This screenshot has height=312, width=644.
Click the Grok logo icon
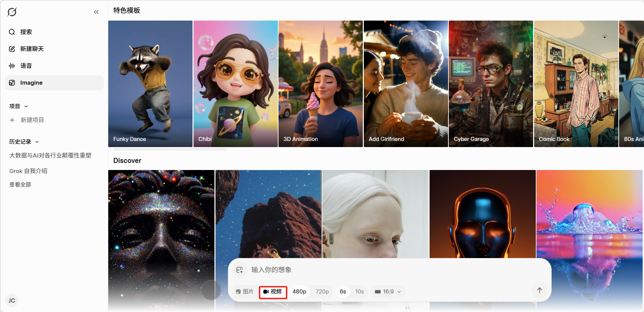click(x=12, y=12)
